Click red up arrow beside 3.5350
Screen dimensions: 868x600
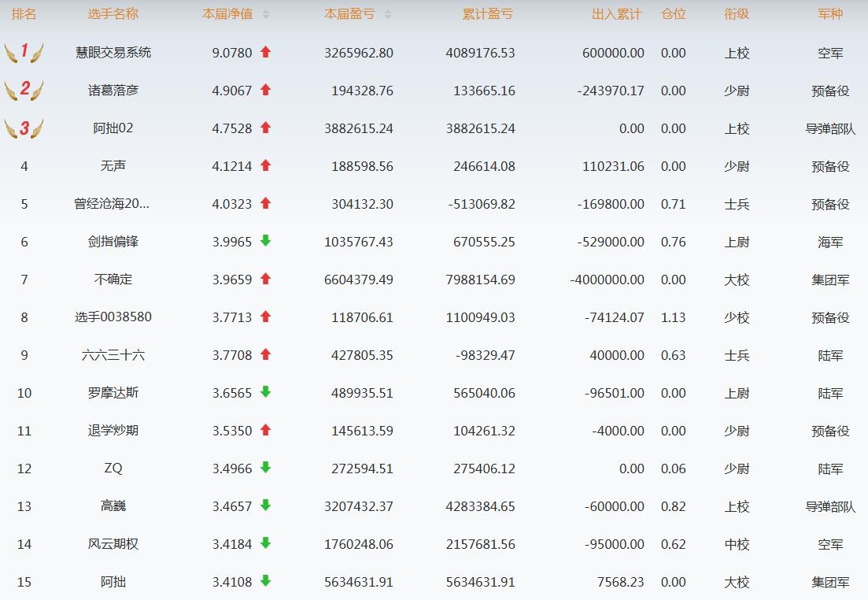click(x=265, y=430)
